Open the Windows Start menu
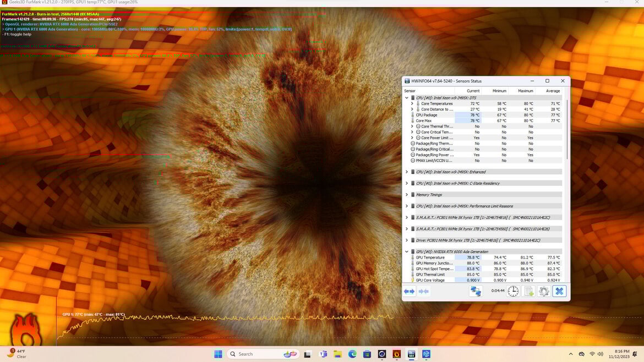The image size is (644, 362). tap(218, 354)
